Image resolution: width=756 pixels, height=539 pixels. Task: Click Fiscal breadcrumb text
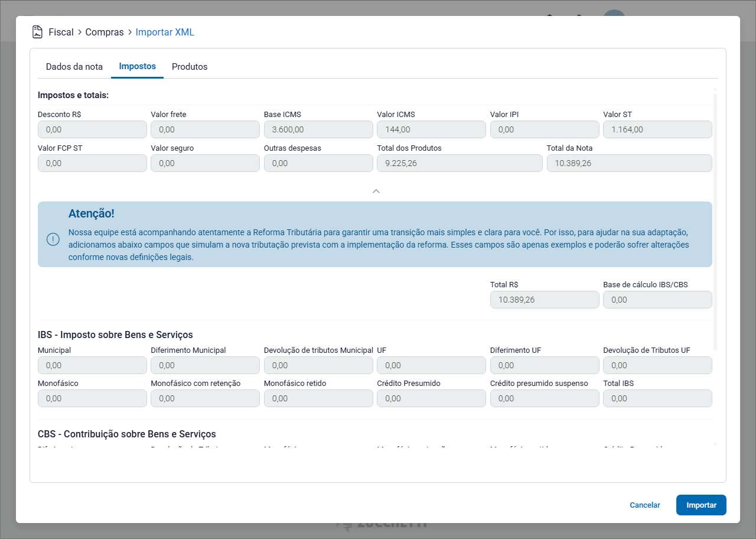pos(61,33)
